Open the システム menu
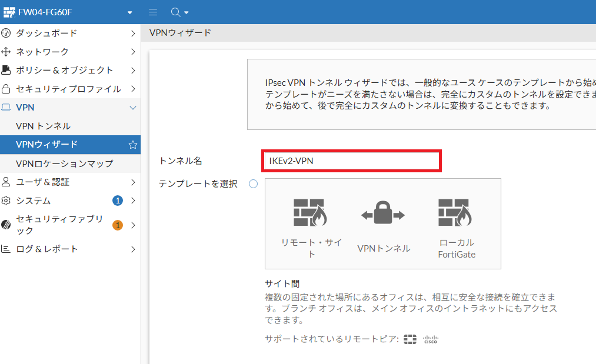Viewport: 596px width, 364px height. click(x=34, y=201)
